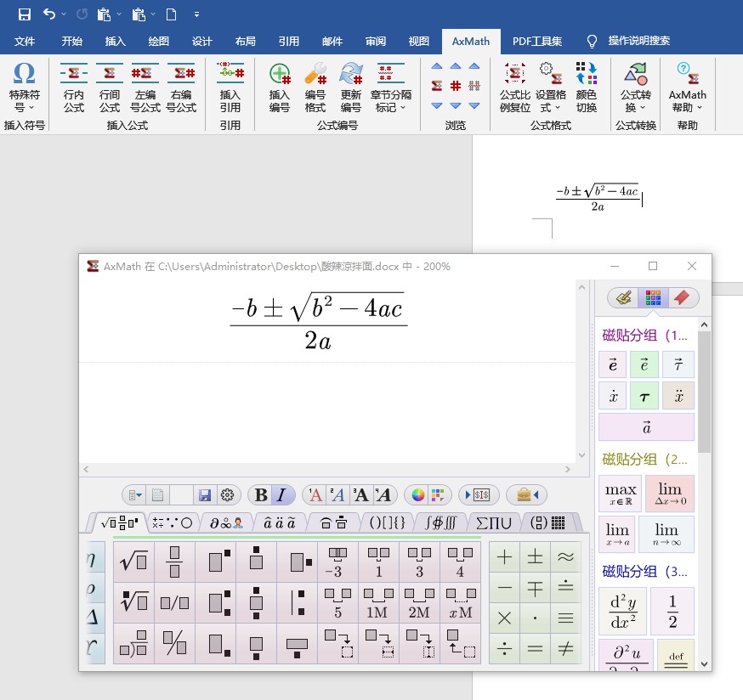Viewport: 743px width, 700px height.
Task: Click Color Switch (颜色切换) icon
Action: (587, 88)
